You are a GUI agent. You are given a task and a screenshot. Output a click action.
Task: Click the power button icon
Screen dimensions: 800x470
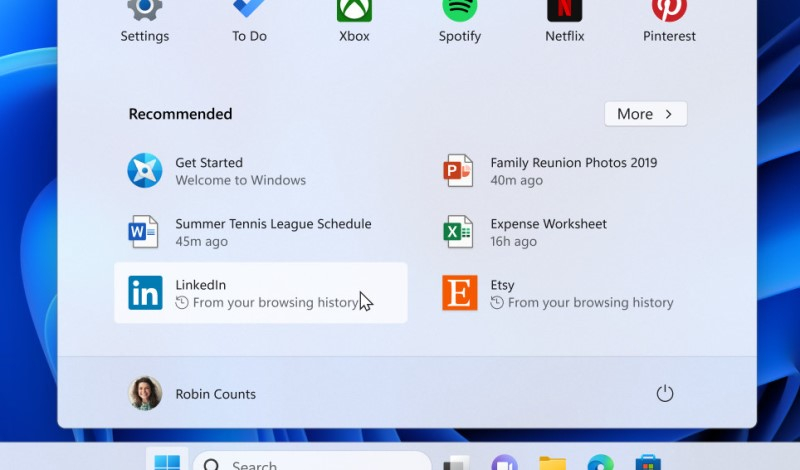click(x=665, y=394)
